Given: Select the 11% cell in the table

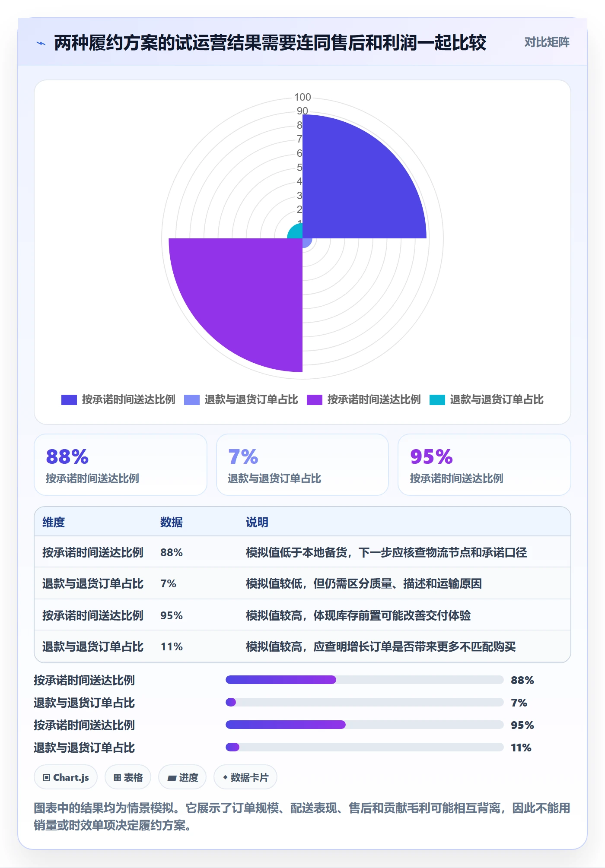Looking at the screenshot, I should click(172, 646).
